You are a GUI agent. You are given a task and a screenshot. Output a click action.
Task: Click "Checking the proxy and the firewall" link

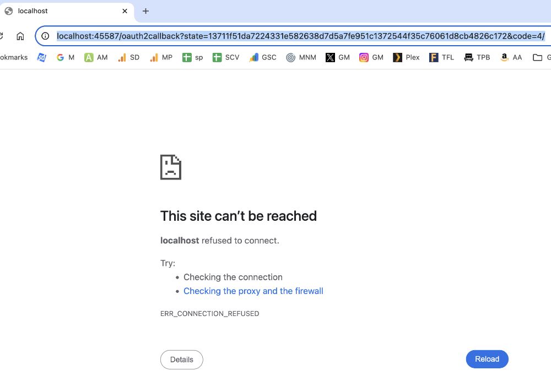(253, 291)
